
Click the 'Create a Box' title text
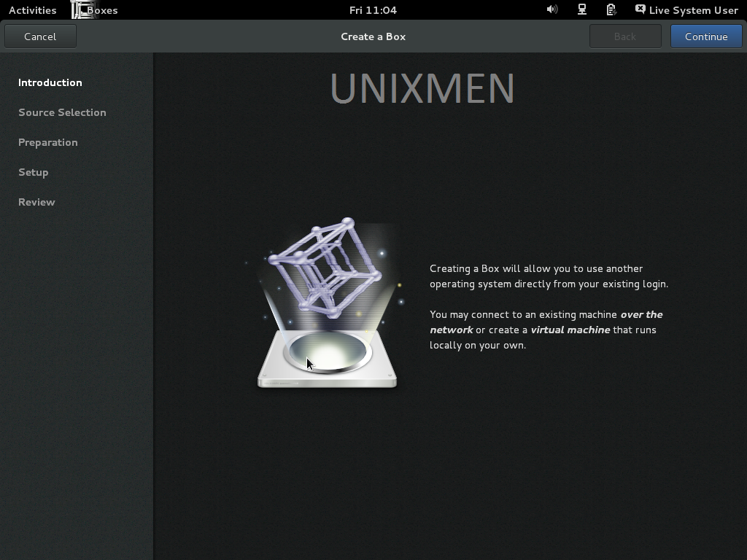(x=373, y=36)
